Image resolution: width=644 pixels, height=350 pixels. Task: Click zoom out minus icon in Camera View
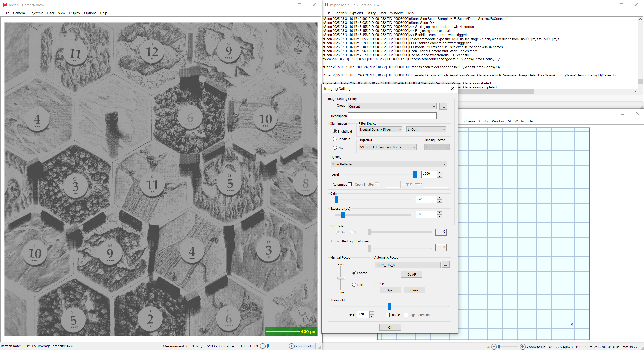pyautogui.click(x=263, y=346)
